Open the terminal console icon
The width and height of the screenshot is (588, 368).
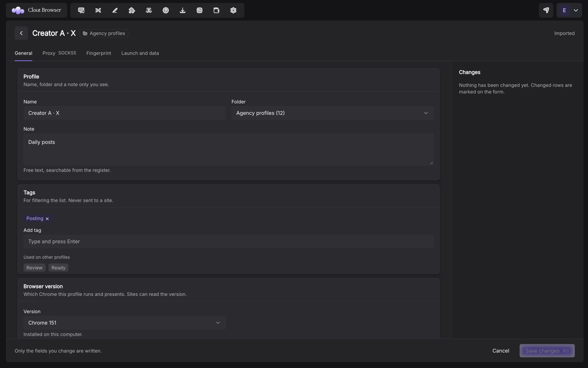pyautogui.click(x=199, y=10)
